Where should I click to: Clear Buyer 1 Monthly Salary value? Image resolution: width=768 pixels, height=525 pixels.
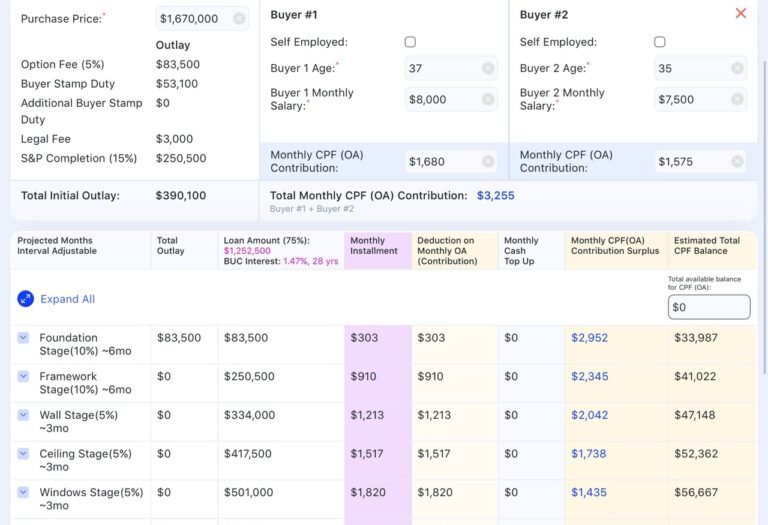(x=488, y=99)
